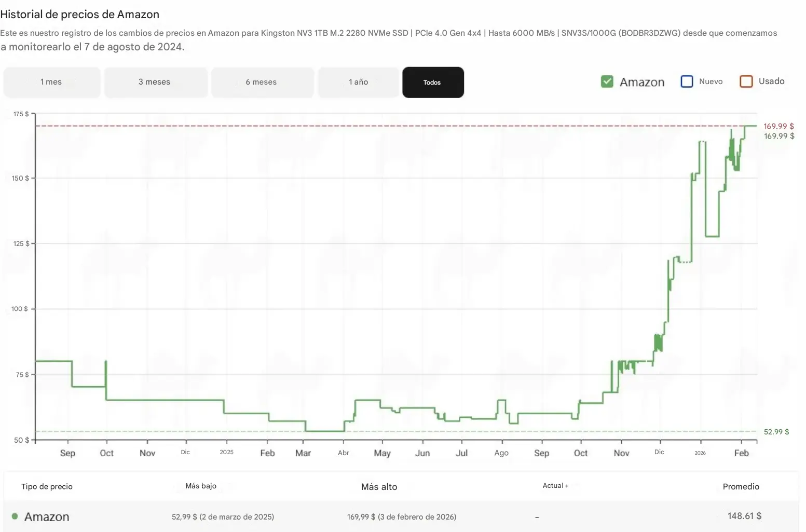Image resolution: width=806 pixels, height=532 pixels.
Task: Click the Amazon row name in table
Action: tap(47, 517)
